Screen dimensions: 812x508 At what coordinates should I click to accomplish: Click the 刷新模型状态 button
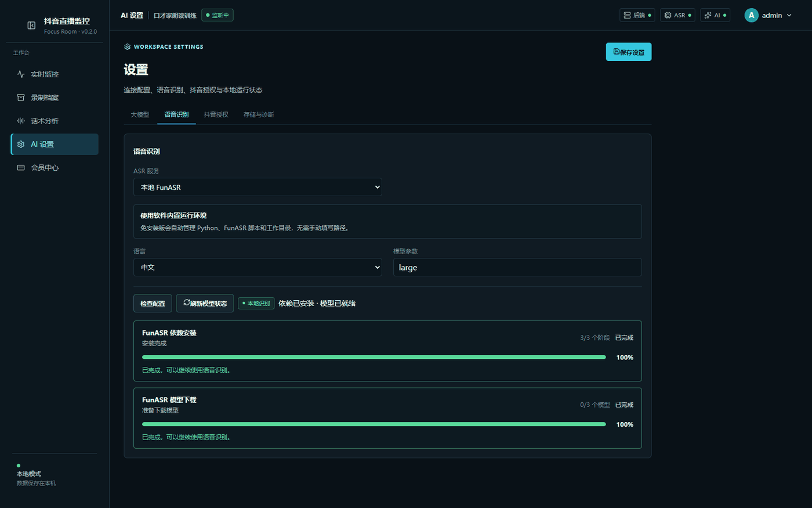205,303
